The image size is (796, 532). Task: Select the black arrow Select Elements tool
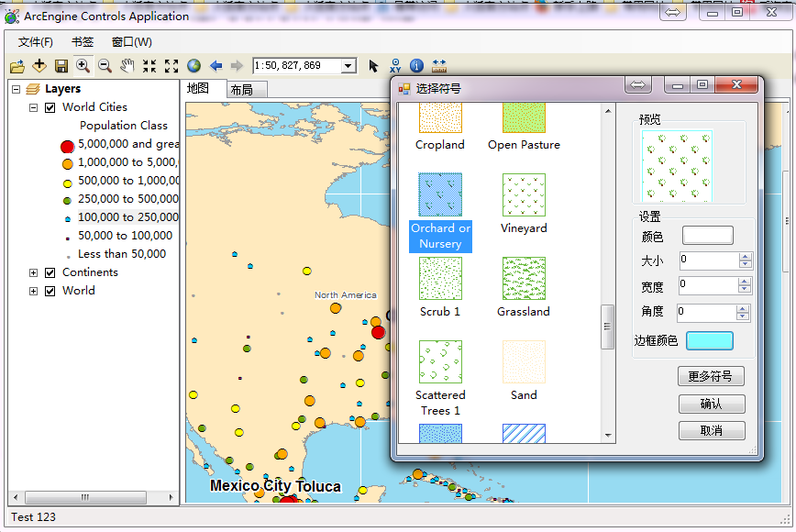[373, 66]
